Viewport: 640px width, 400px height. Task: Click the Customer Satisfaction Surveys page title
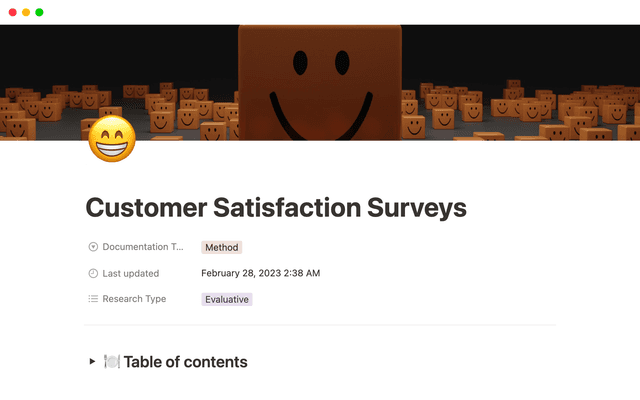click(x=276, y=207)
